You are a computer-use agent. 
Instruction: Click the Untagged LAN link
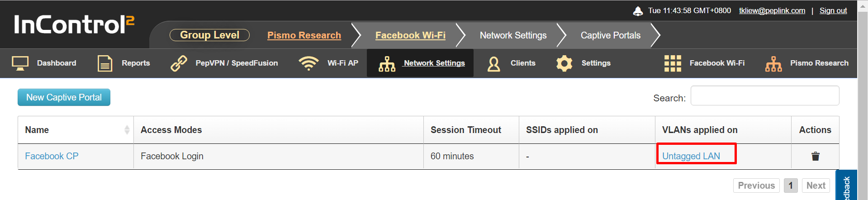pos(691,156)
